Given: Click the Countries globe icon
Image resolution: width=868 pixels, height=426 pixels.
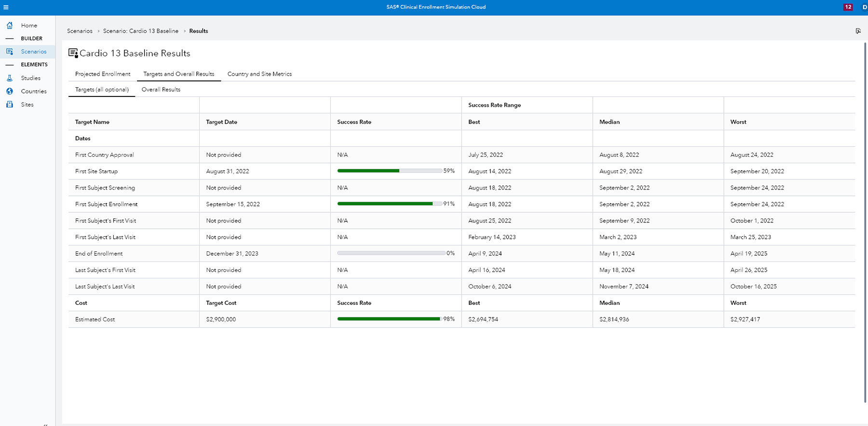Looking at the screenshot, I should (x=10, y=91).
